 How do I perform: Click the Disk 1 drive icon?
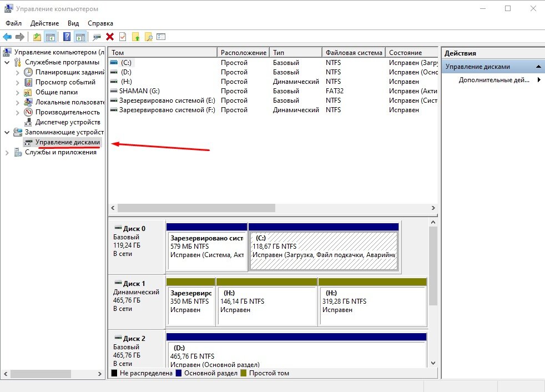point(118,283)
